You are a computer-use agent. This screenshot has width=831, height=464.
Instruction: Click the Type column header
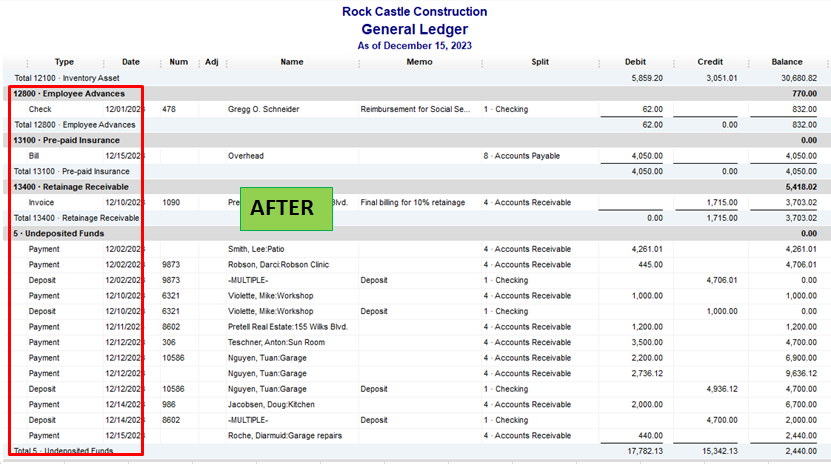pos(64,62)
